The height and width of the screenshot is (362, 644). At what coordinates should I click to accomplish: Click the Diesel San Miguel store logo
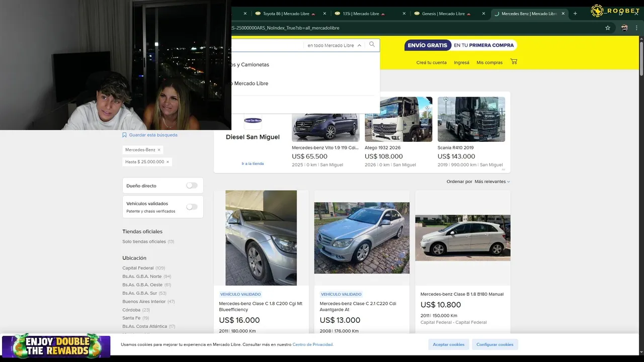[x=253, y=121]
